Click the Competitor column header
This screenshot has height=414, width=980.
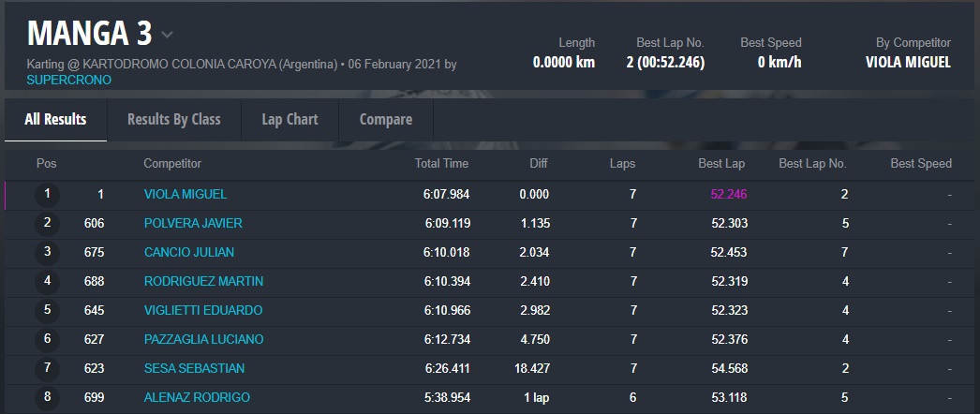tap(172, 164)
